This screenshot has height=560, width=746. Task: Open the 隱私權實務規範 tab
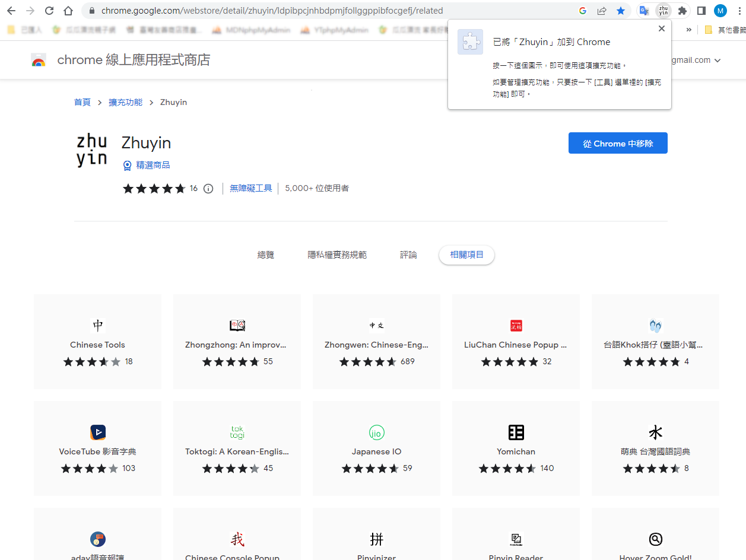(337, 255)
